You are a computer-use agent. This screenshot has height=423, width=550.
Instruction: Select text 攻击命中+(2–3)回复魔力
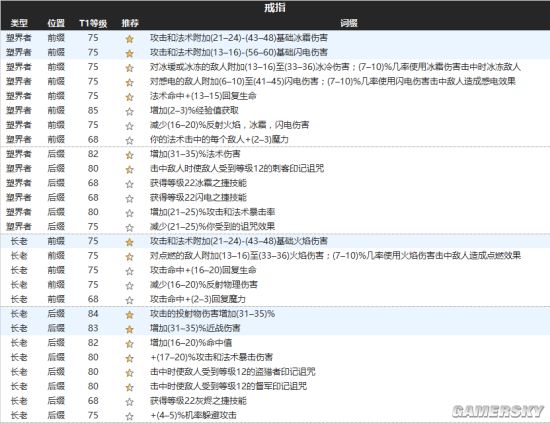(x=198, y=299)
